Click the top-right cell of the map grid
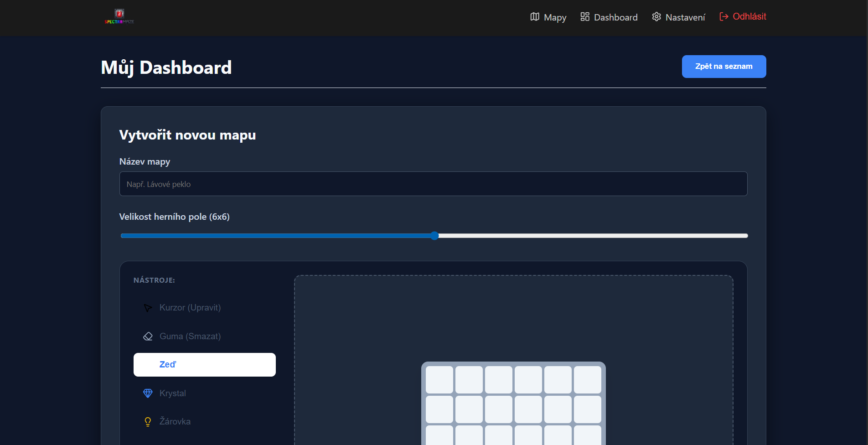Viewport: 868px width, 445px height. pos(588,380)
